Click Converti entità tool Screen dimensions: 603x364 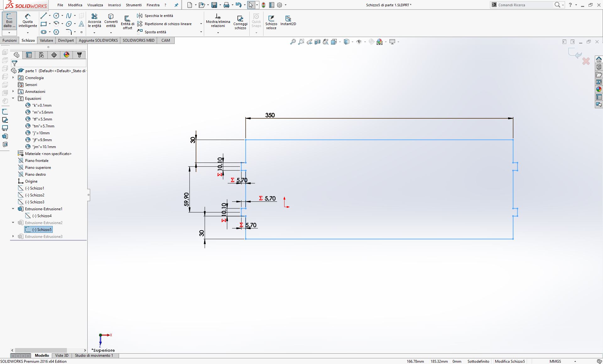pos(111,21)
